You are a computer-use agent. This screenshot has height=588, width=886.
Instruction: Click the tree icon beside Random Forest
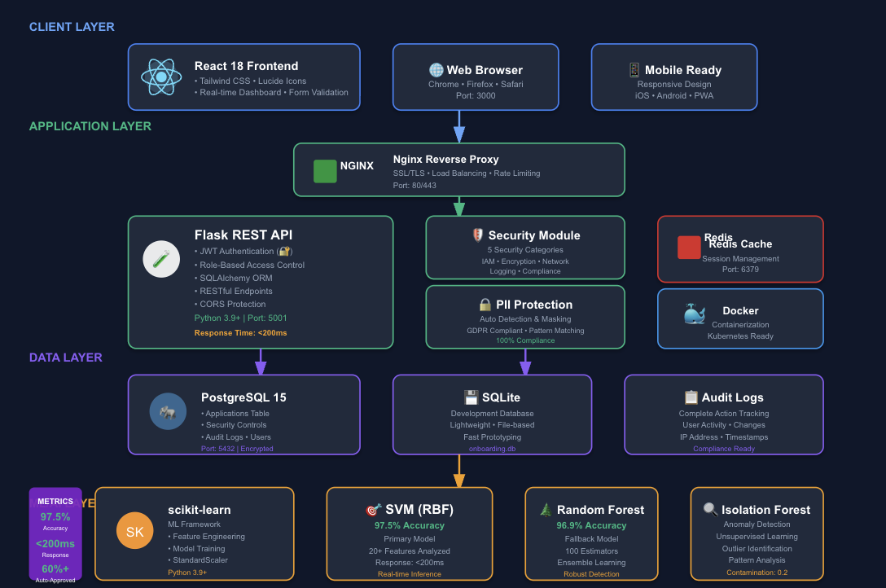pos(546,510)
